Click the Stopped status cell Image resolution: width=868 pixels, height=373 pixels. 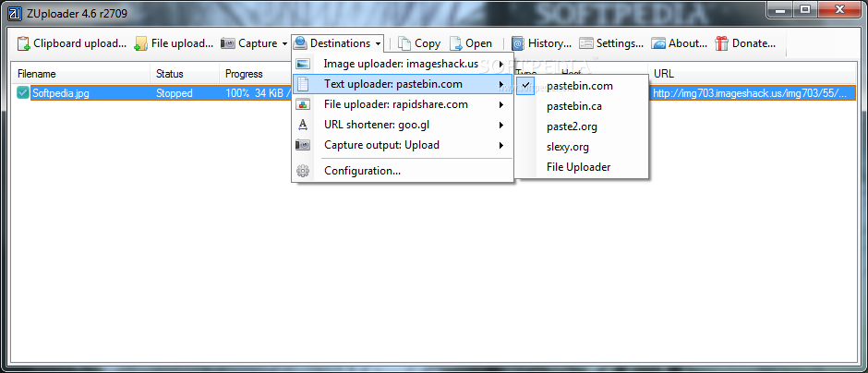175,93
